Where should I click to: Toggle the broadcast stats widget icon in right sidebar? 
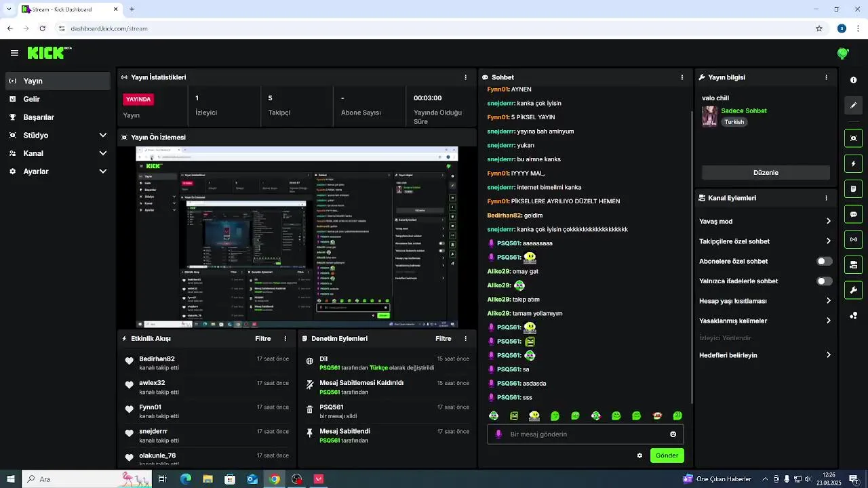853,239
